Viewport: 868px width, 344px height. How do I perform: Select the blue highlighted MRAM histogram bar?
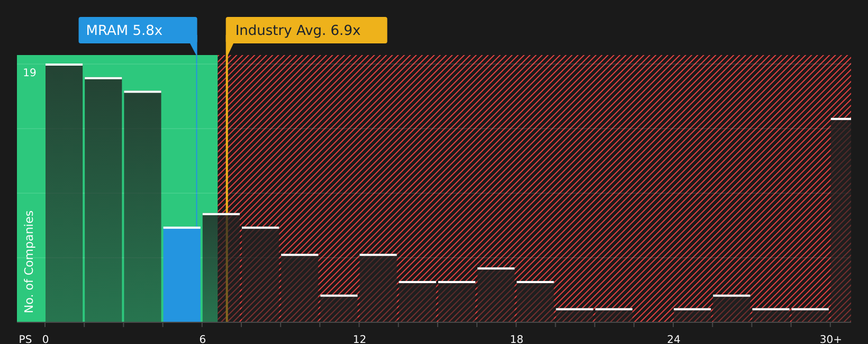tap(182, 275)
